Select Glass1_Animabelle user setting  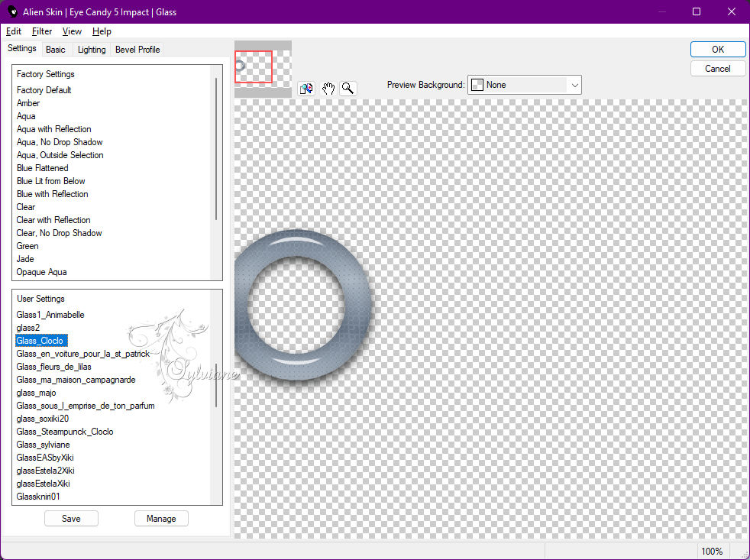pos(50,315)
